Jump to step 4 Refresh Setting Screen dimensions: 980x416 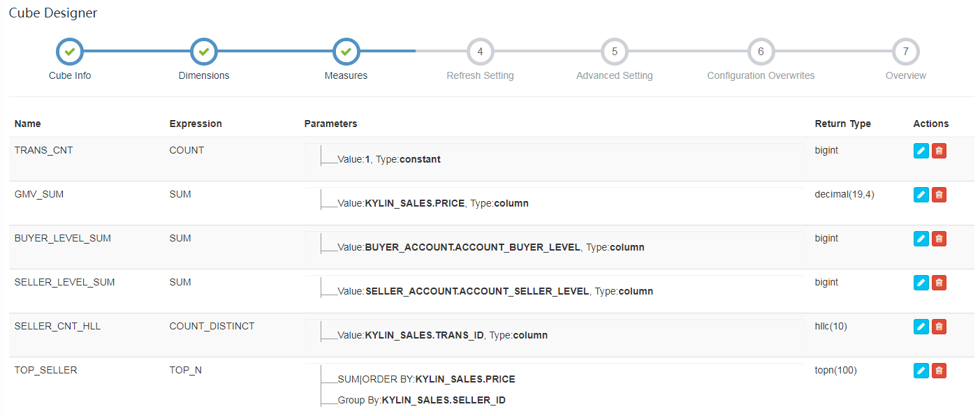click(480, 51)
